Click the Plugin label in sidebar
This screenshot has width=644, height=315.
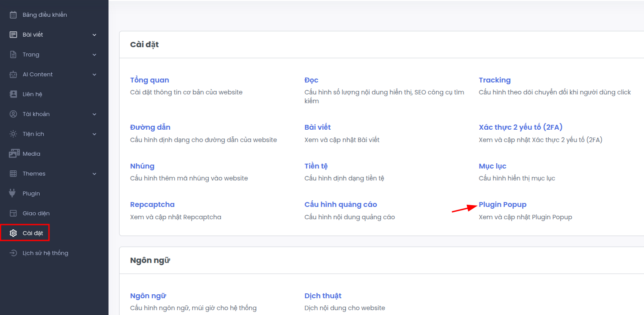[x=31, y=193]
